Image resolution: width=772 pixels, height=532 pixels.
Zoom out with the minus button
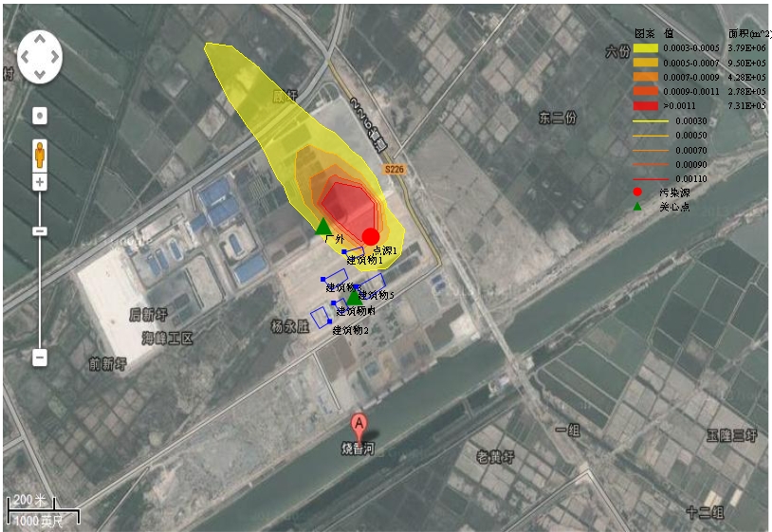pyautogui.click(x=40, y=358)
